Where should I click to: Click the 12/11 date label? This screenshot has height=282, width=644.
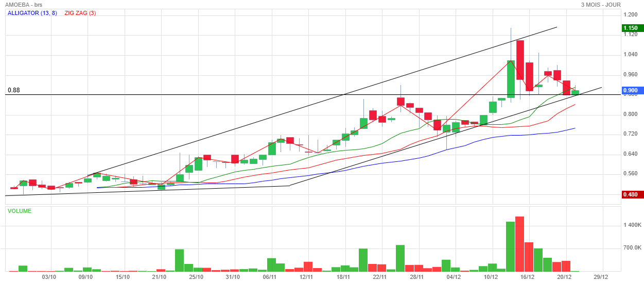pyautogui.click(x=306, y=277)
